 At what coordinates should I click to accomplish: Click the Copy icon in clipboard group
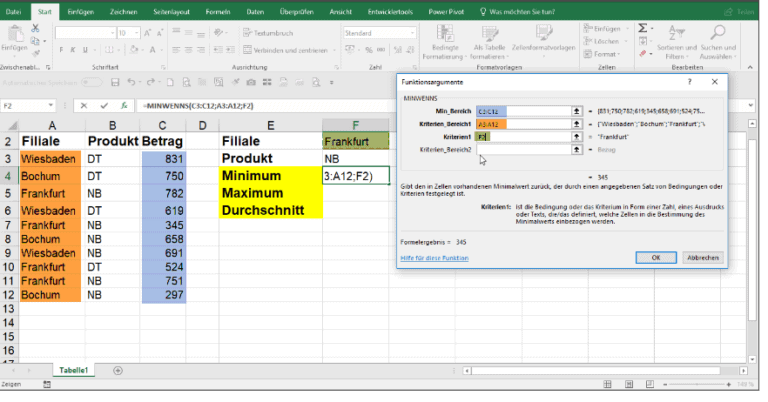pyautogui.click(x=35, y=41)
